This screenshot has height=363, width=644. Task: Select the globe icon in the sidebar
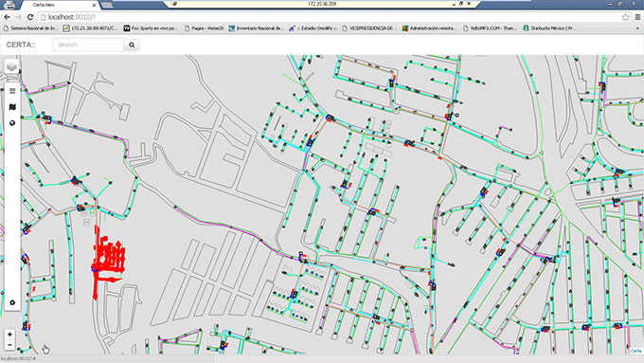coord(12,123)
